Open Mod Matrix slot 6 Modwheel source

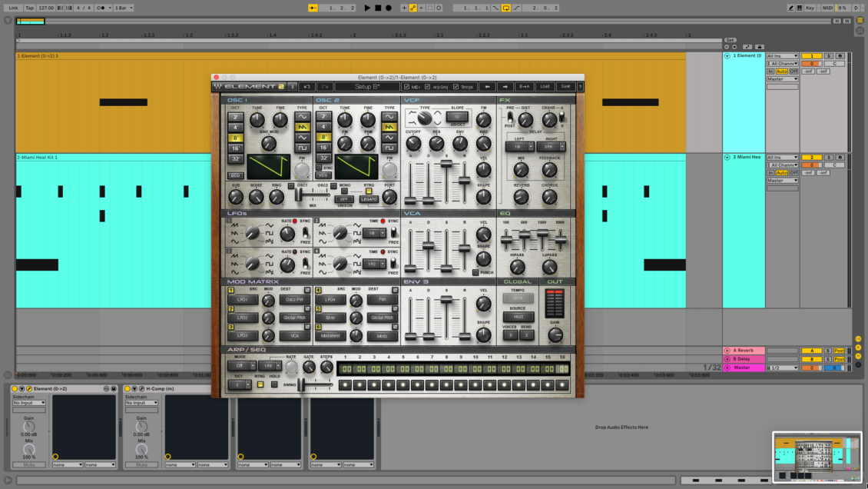[x=330, y=335]
